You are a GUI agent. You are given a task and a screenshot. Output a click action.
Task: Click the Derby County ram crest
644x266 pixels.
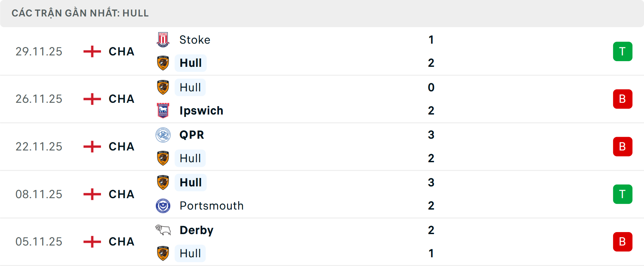pyautogui.click(x=163, y=230)
